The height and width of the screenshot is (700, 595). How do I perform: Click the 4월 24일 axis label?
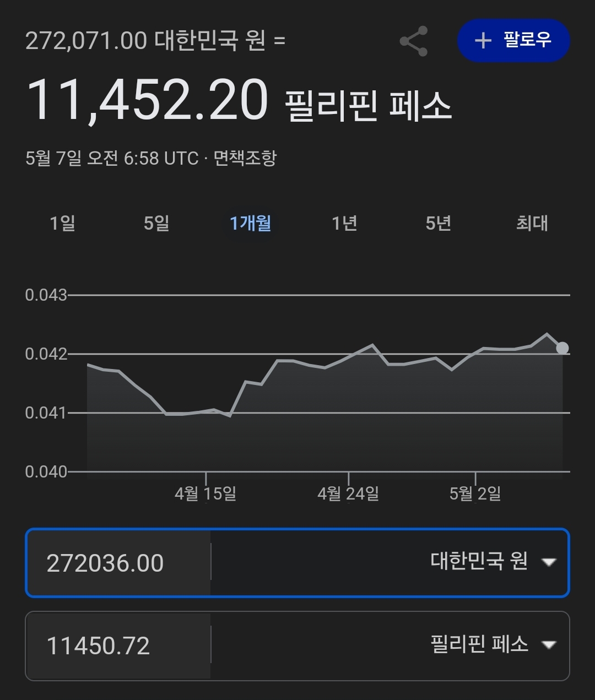[x=348, y=493]
